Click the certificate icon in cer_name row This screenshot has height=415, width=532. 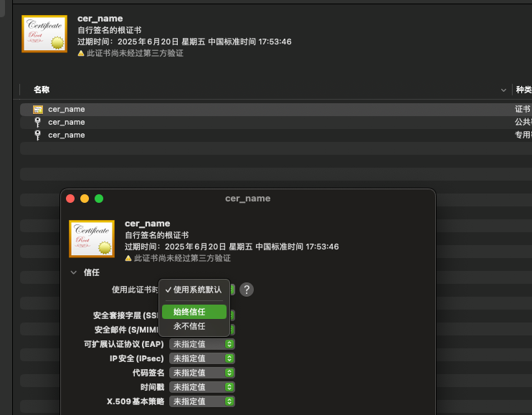38,110
